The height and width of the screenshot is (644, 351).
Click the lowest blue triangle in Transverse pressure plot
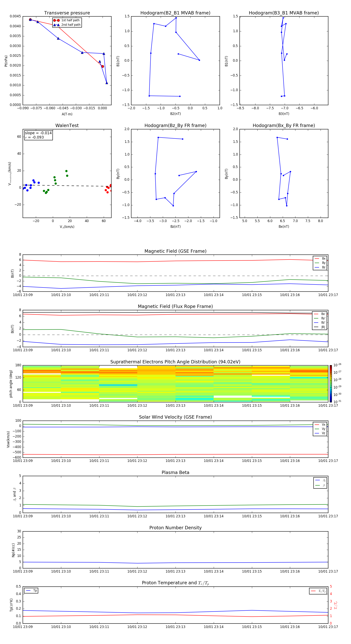pos(107,83)
